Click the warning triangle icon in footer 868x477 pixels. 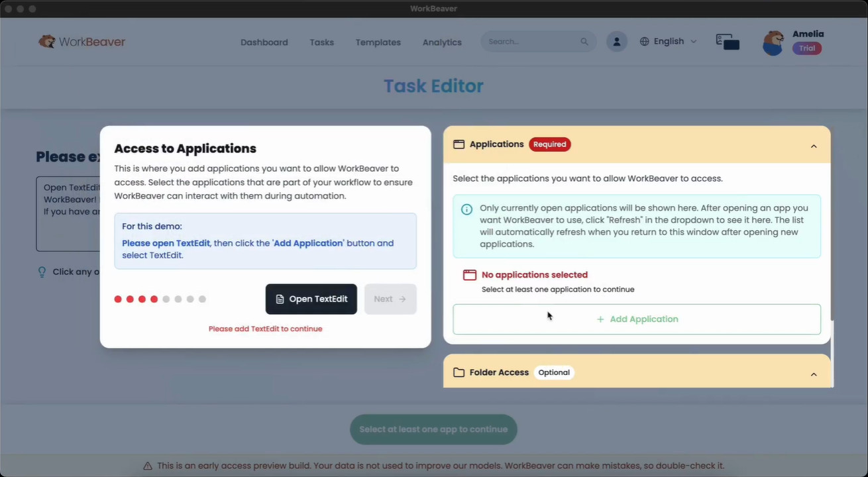click(148, 466)
